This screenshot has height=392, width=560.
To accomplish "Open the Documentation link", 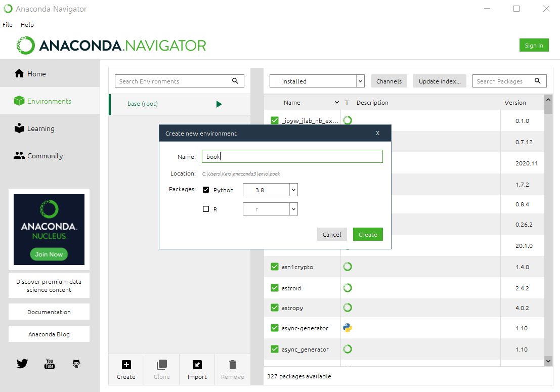I will coord(49,312).
